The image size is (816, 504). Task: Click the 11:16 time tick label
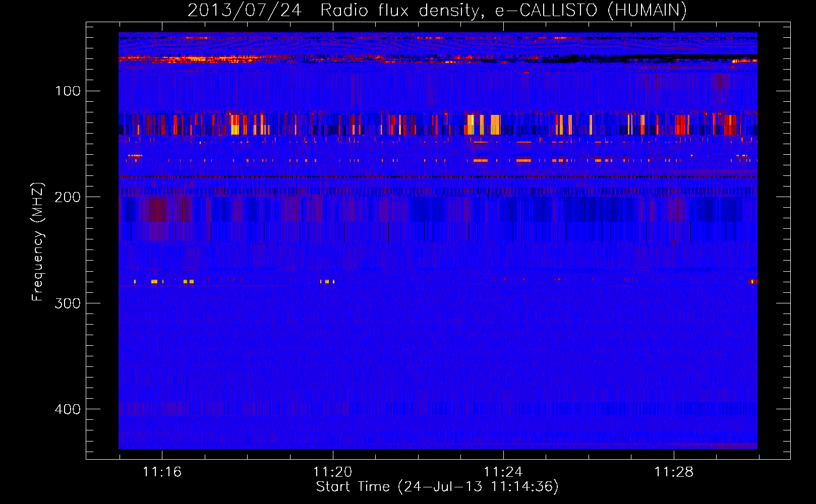tap(162, 472)
